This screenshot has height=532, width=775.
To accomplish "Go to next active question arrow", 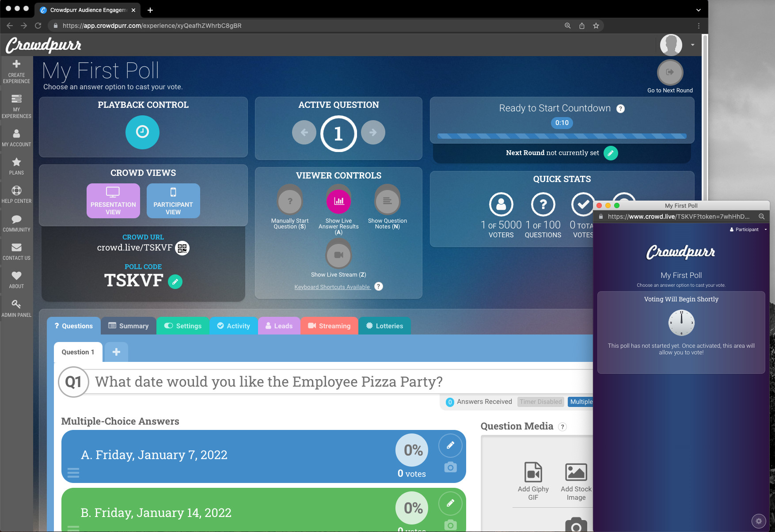I will [373, 132].
